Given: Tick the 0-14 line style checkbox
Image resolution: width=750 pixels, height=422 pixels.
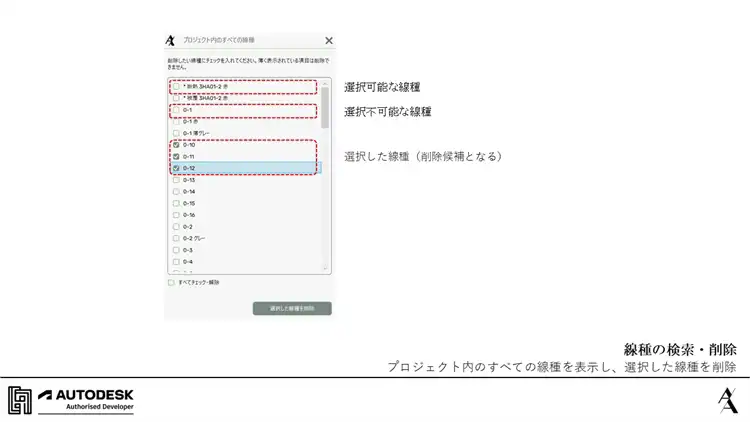Looking at the screenshot, I should [x=176, y=191].
